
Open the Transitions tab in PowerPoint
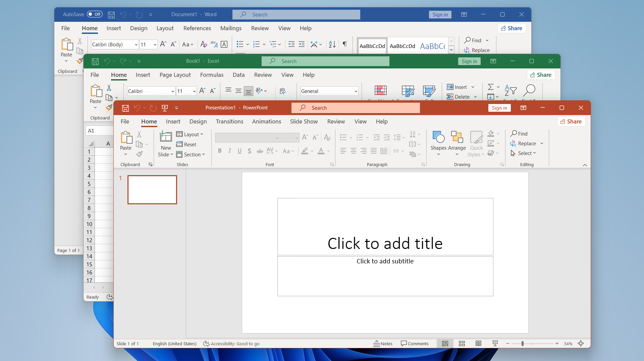tap(229, 121)
